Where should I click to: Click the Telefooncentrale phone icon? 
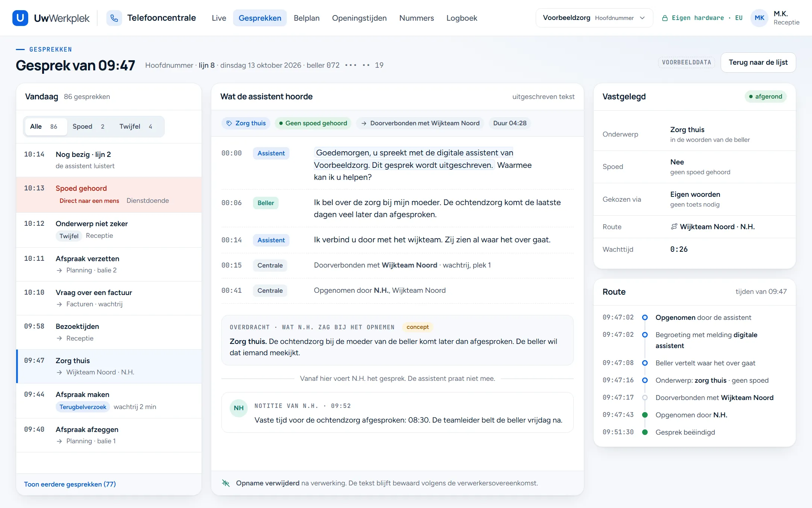click(x=114, y=18)
